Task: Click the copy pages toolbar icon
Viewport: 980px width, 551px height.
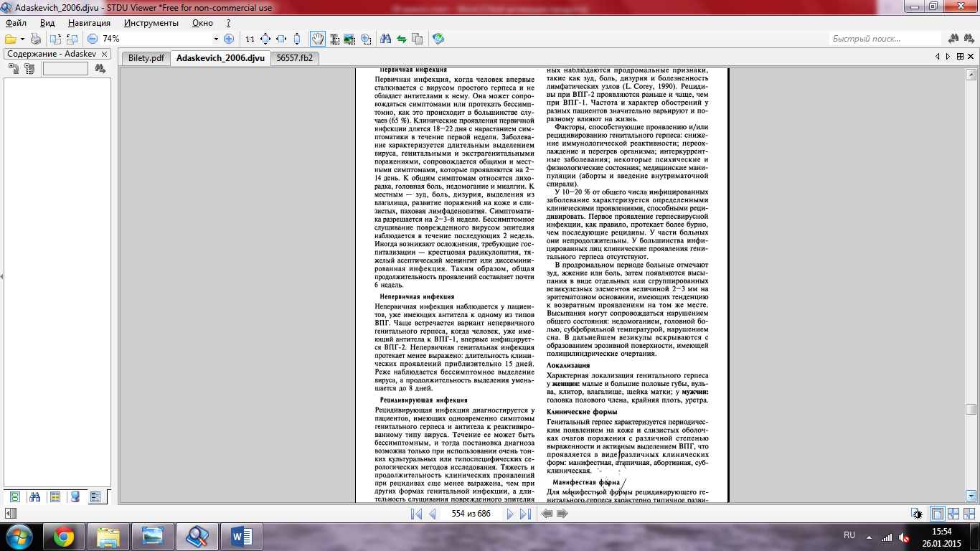Action: 417,39
